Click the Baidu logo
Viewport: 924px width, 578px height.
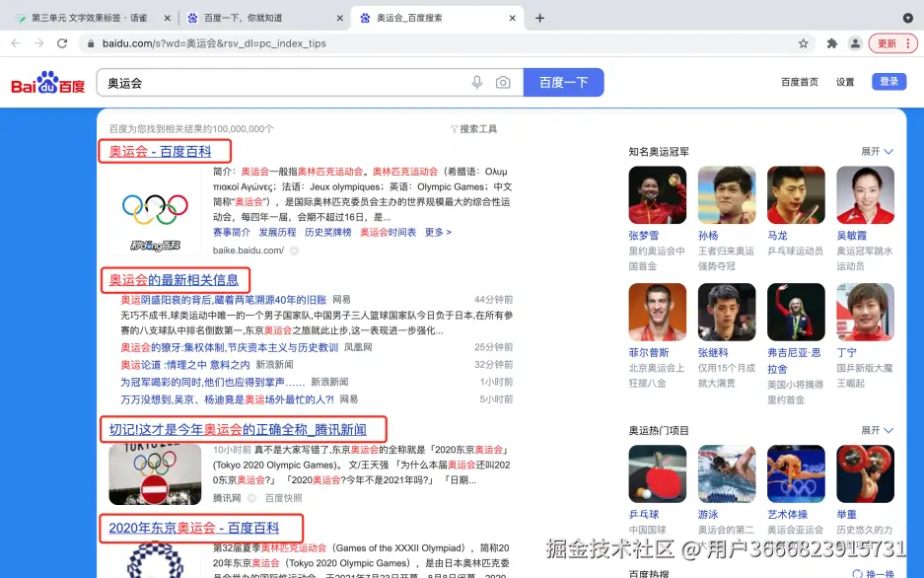47,83
